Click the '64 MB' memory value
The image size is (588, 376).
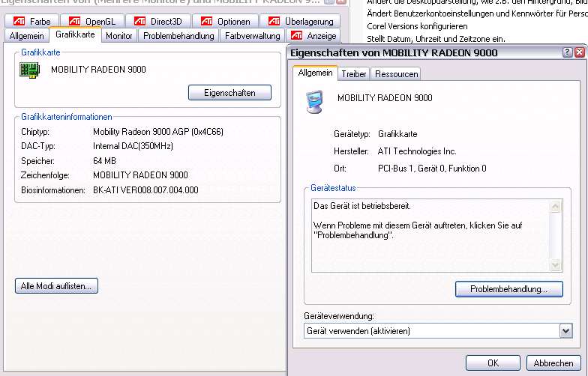tap(104, 161)
